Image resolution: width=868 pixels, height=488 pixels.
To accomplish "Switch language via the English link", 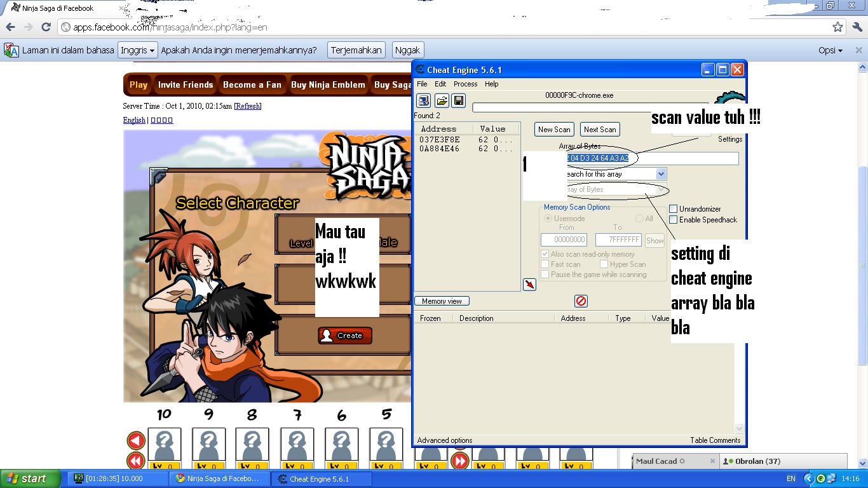I will pyautogui.click(x=134, y=120).
